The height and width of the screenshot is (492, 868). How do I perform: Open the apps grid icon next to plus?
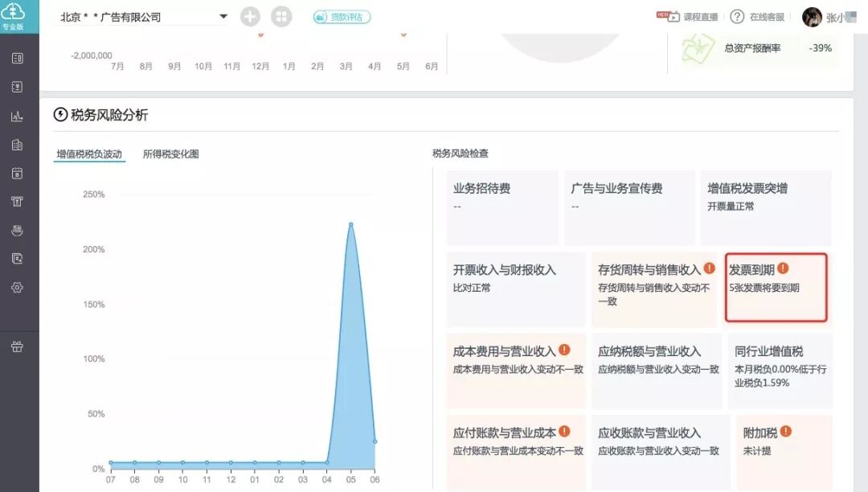click(281, 16)
